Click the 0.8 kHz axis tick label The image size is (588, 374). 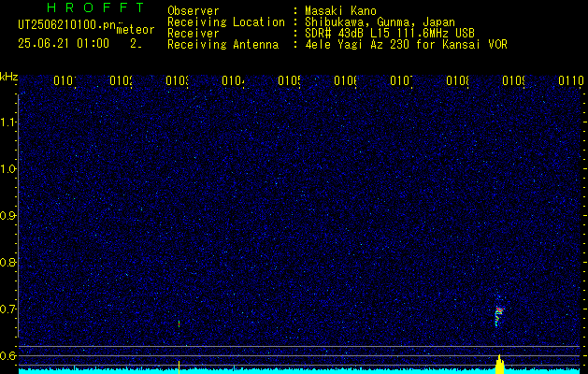click(x=7, y=262)
